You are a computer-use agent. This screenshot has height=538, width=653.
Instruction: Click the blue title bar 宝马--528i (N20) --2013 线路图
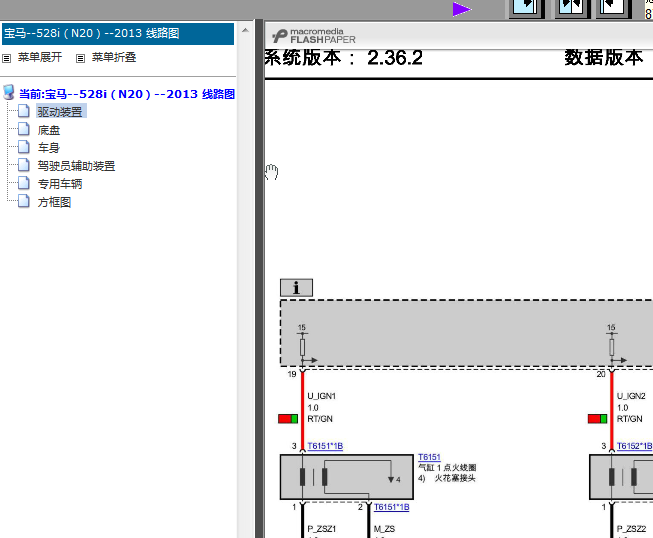pos(118,33)
